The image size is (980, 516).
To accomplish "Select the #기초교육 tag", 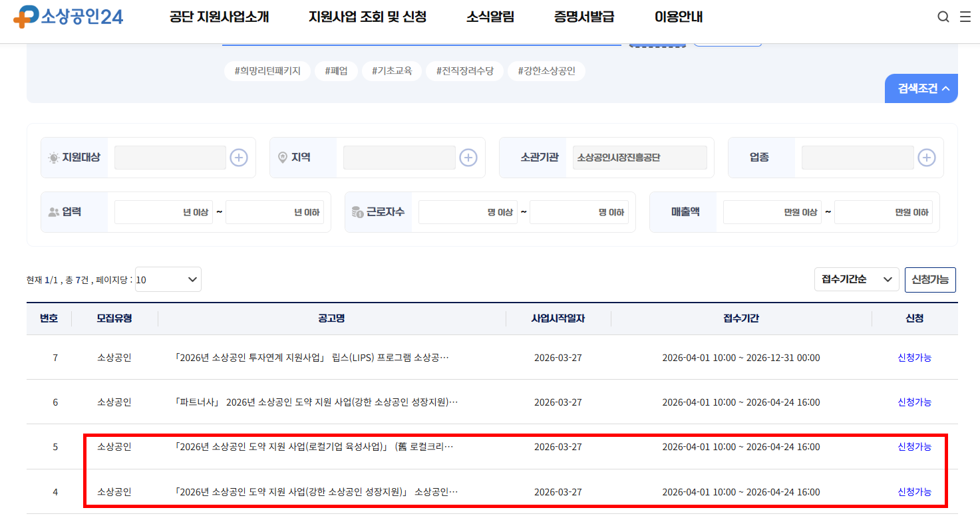I will [x=392, y=70].
